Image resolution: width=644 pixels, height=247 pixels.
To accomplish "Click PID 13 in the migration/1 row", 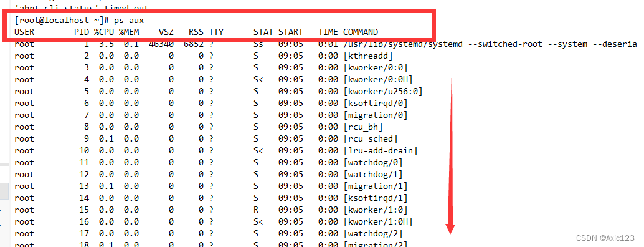I will click(x=84, y=186).
